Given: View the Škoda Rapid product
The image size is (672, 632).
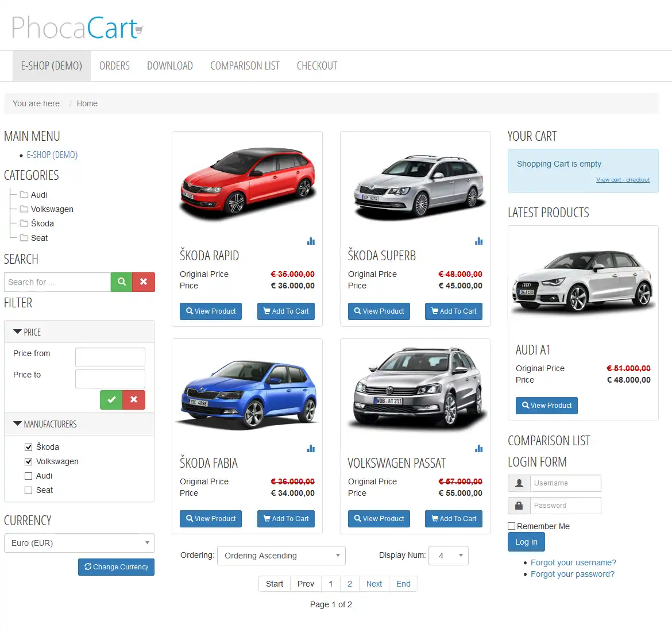Looking at the screenshot, I should pyautogui.click(x=211, y=311).
